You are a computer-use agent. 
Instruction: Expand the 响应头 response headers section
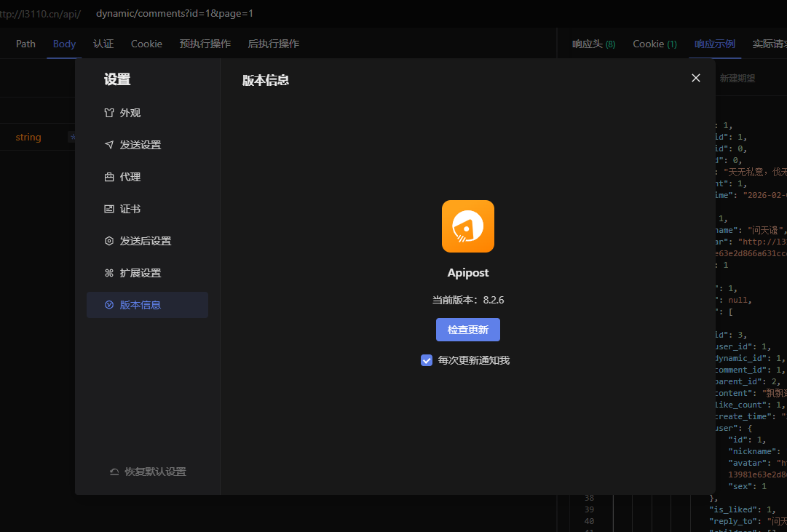(593, 44)
